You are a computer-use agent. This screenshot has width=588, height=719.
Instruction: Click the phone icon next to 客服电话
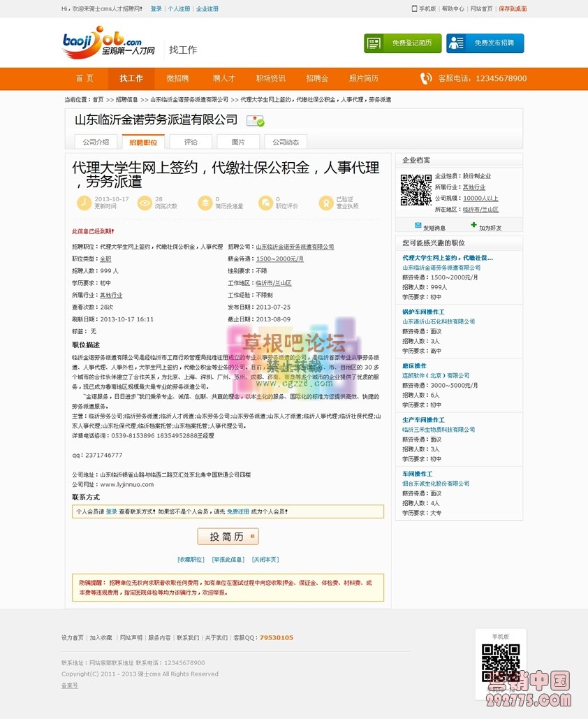pyautogui.click(x=426, y=79)
